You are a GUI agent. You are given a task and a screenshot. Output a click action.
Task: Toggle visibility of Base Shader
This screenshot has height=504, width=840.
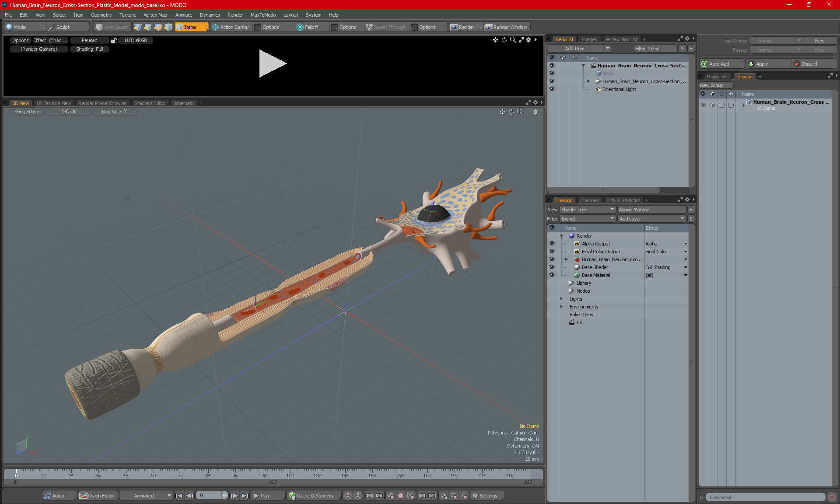tap(552, 267)
